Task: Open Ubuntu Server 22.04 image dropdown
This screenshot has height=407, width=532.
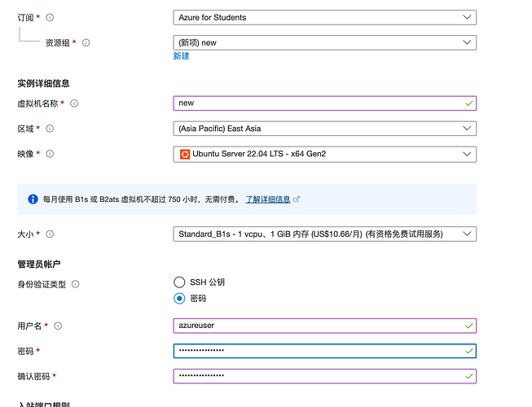Action: coord(325,154)
